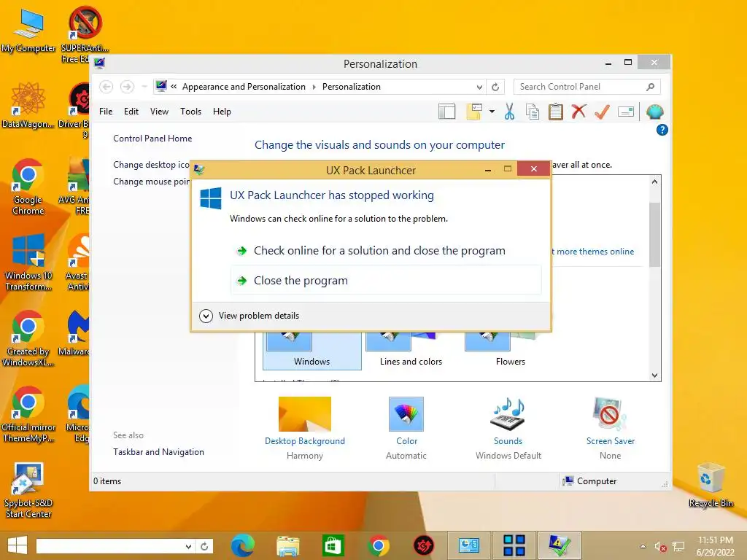Screen dimensions: 747x560
Task: Click the search magnifier in Control Panel
Action: point(650,87)
